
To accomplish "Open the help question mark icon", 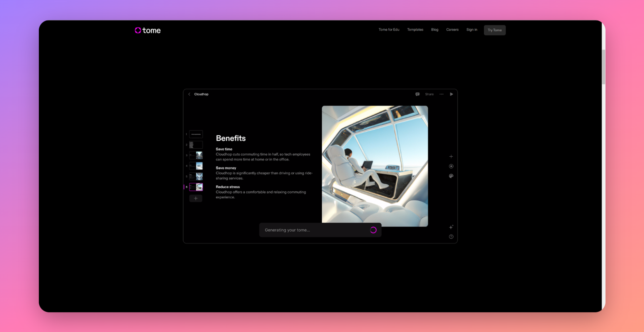I will pyautogui.click(x=451, y=237).
